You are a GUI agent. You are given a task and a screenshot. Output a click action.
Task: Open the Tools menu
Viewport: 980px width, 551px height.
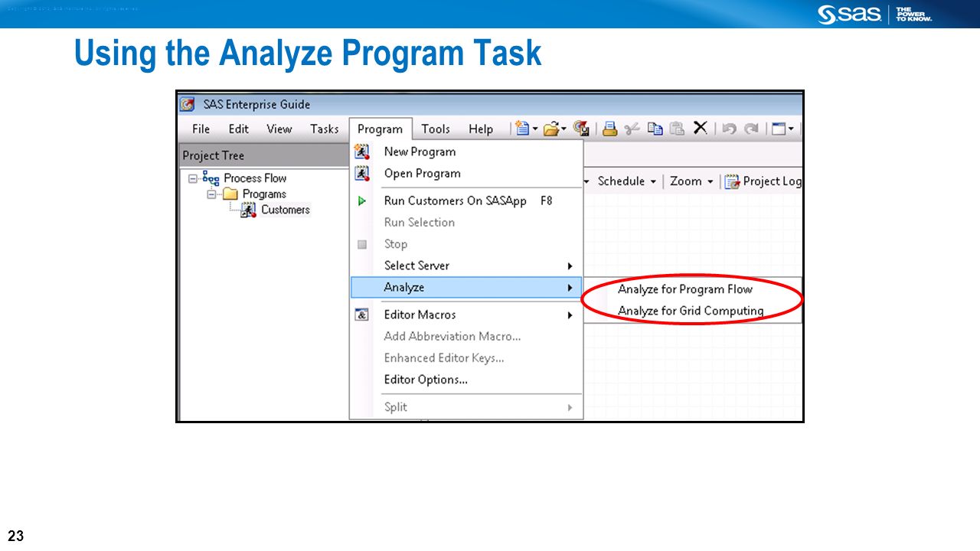tap(436, 129)
